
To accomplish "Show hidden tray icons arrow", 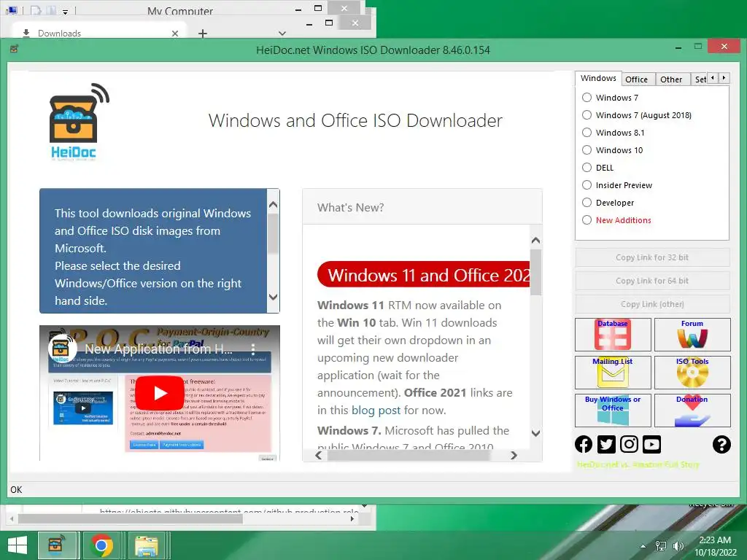I will [x=643, y=546].
